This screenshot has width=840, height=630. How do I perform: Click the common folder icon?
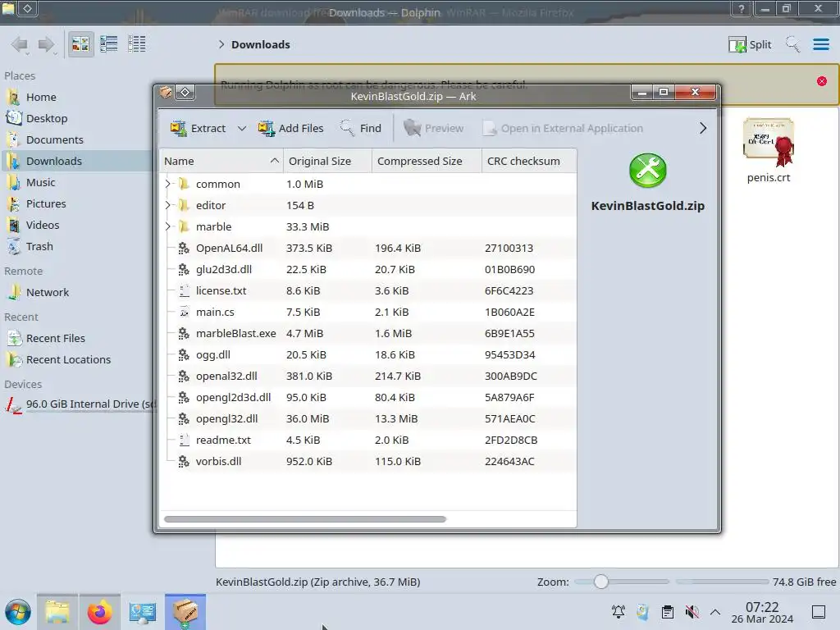pos(184,185)
